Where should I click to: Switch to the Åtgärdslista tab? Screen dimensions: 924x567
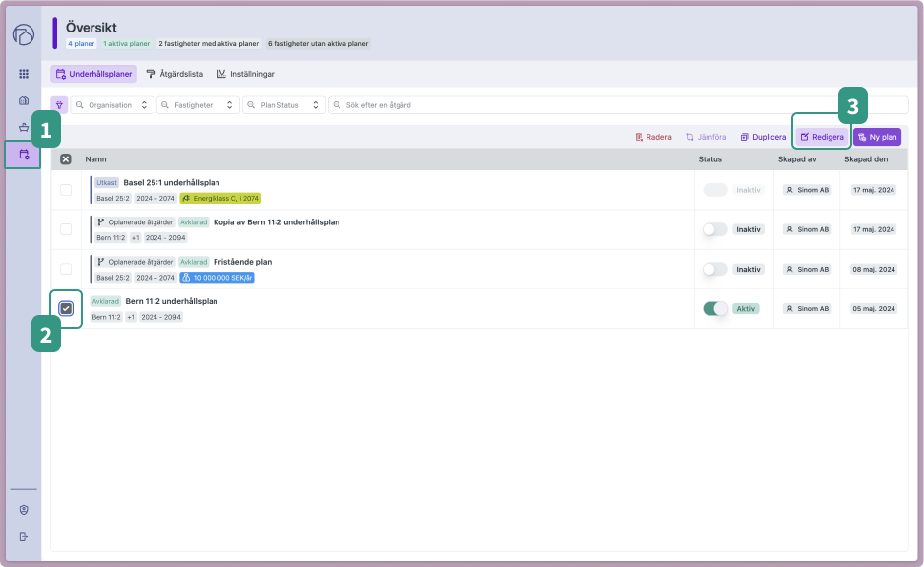tap(174, 74)
